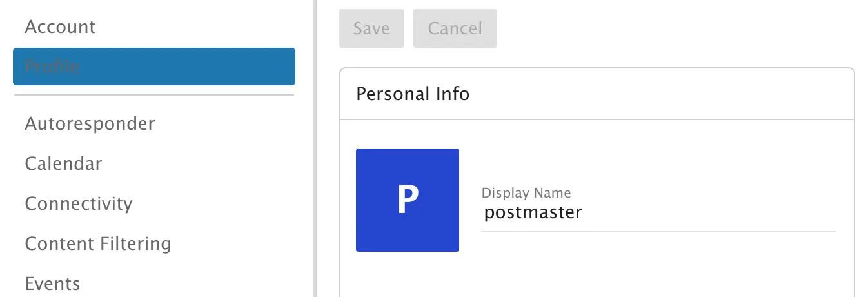
Task: Click the postmaster text in Display Name
Action: (533, 212)
